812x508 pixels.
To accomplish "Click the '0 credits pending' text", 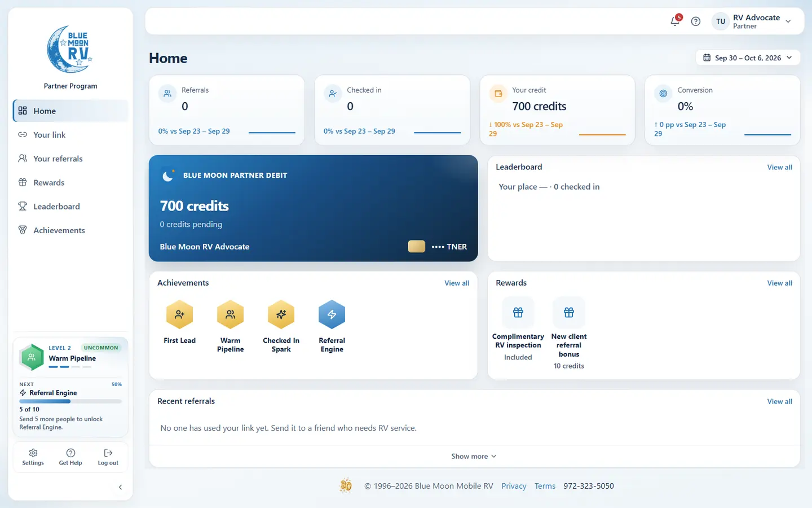I will pyautogui.click(x=191, y=224).
